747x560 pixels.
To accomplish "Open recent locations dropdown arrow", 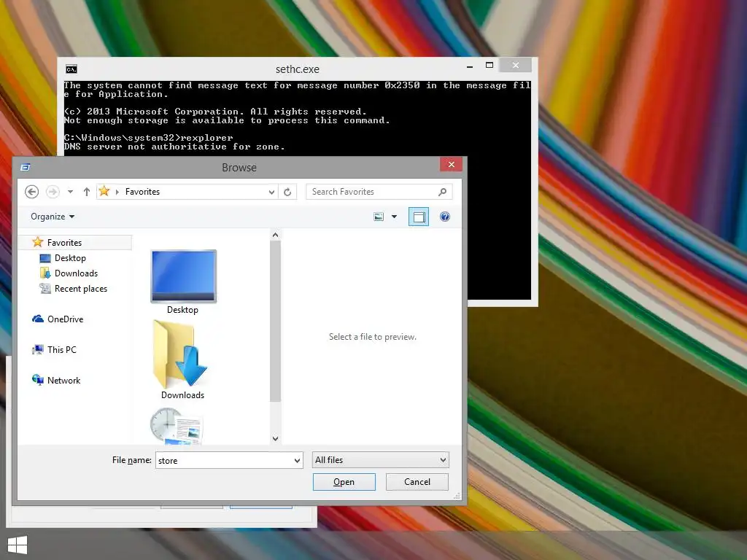I will 71,192.
